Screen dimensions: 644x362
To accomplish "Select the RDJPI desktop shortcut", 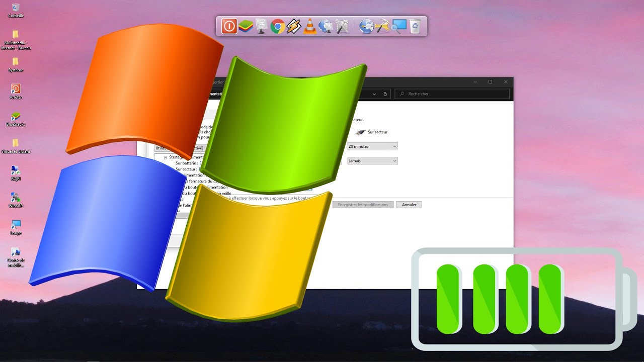I will tap(16, 173).
